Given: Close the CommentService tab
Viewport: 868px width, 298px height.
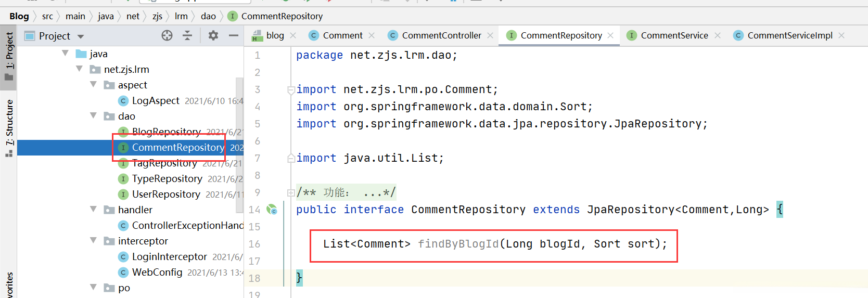Looking at the screenshot, I should tap(718, 35).
